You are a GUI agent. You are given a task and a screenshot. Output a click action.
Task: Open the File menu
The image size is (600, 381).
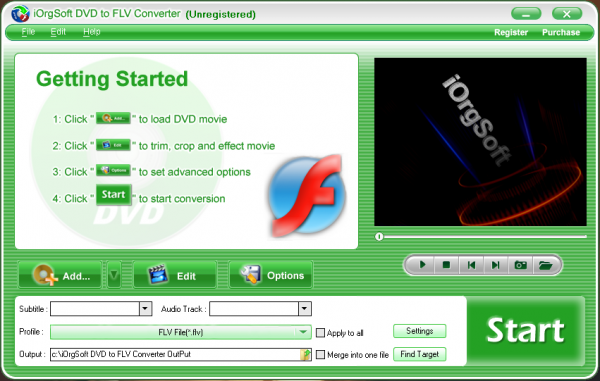coord(28,32)
